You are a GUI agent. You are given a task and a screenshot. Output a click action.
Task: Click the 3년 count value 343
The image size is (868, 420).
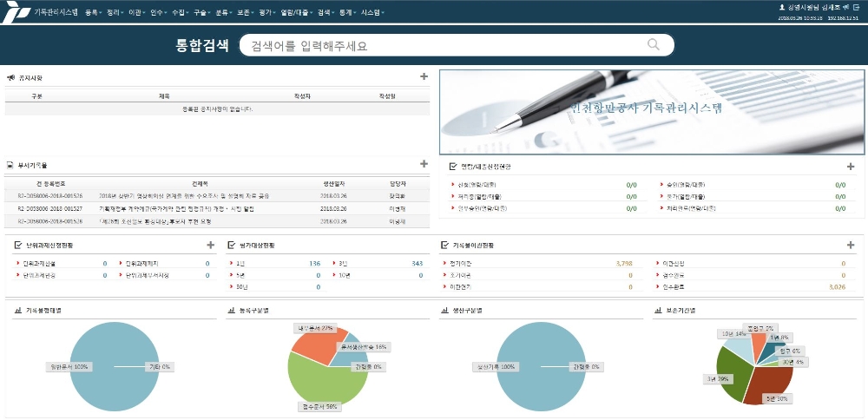pos(417,264)
